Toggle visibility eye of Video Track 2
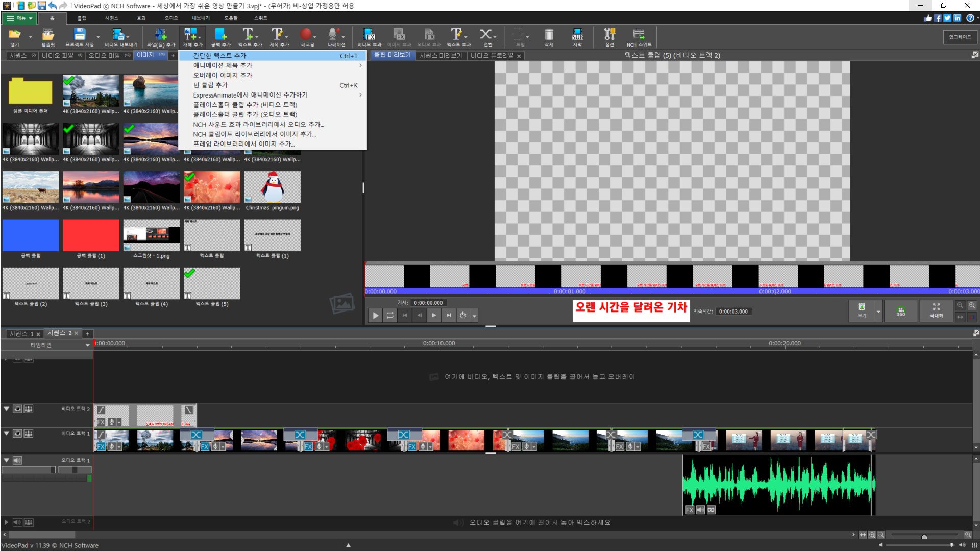 [x=17, y=409]
